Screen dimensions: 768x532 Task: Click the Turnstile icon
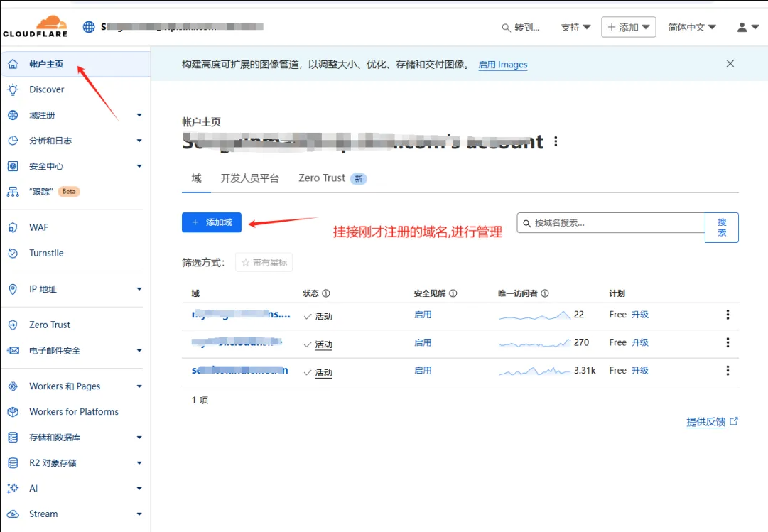[13, 254]
